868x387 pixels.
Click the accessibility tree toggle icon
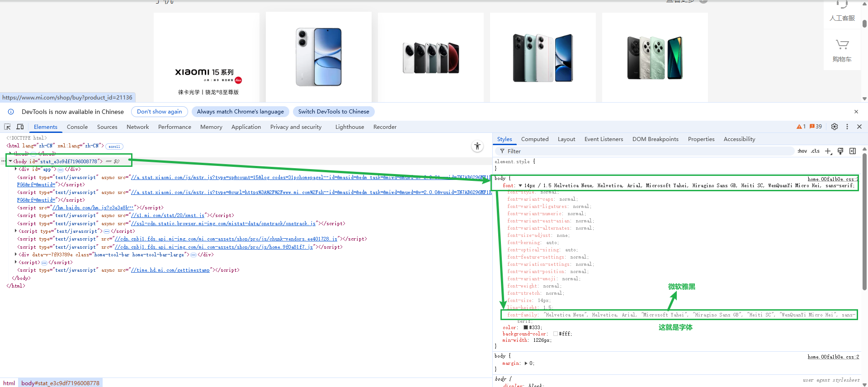477,146
